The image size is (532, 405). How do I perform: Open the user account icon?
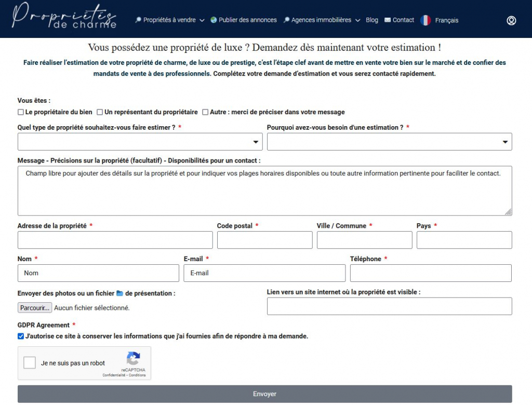tap(511, 20)
